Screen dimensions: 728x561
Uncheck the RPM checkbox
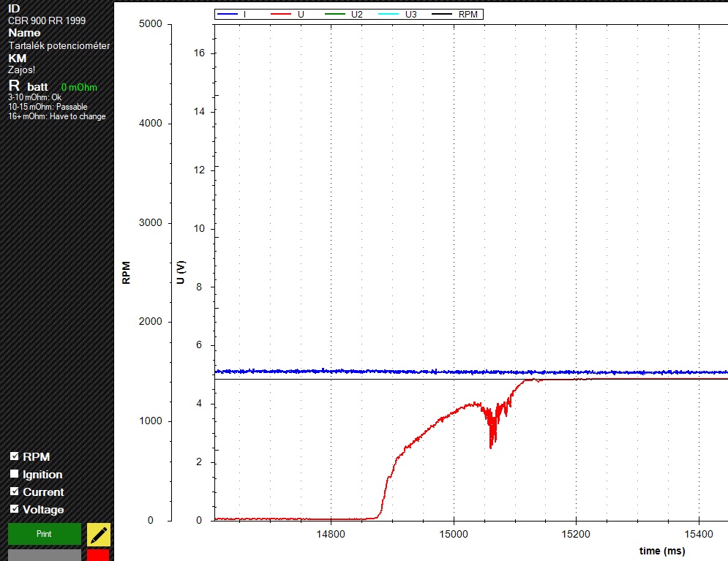[x=15, y=456]
